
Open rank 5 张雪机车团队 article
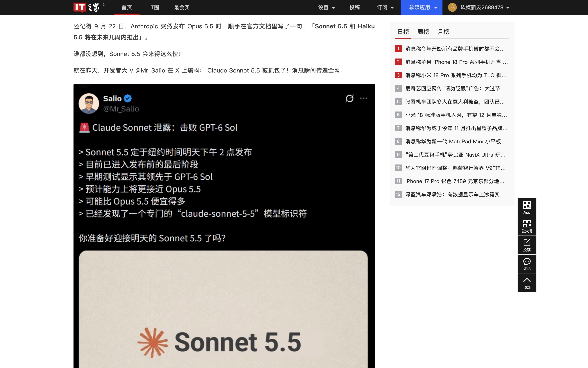[455, 102]
